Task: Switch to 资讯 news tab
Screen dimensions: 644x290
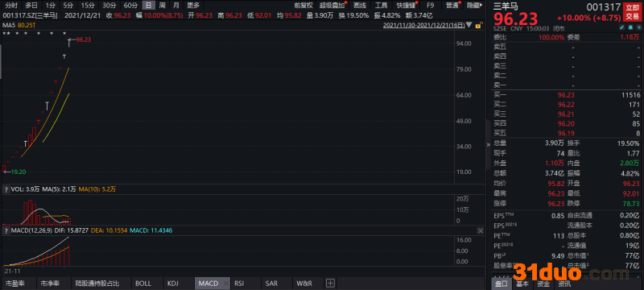Action: (x=564, y=284)
